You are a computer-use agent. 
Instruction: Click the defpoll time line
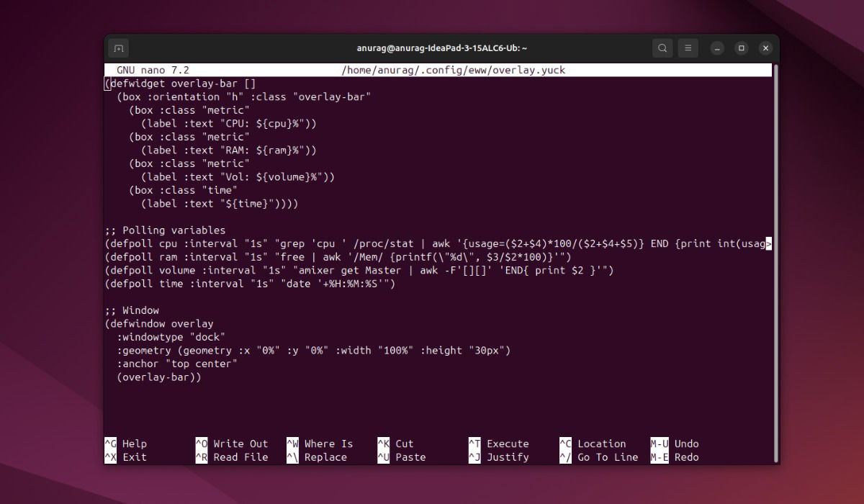[250, 284]
